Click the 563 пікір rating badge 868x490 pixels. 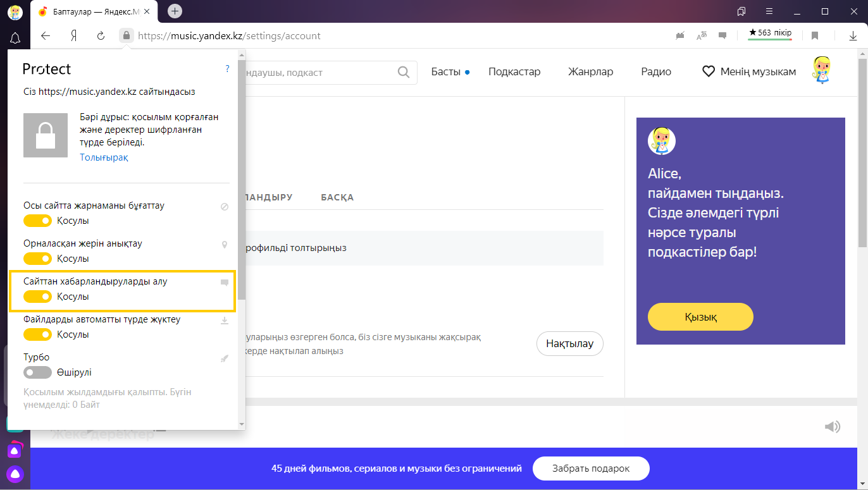[770, 34]
